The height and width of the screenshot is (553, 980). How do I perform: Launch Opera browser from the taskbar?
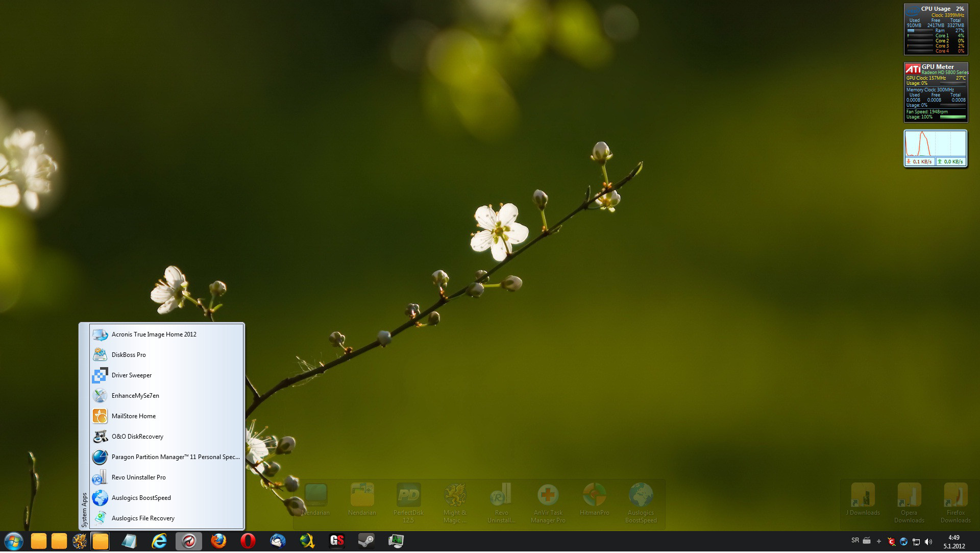pos(248,541)
